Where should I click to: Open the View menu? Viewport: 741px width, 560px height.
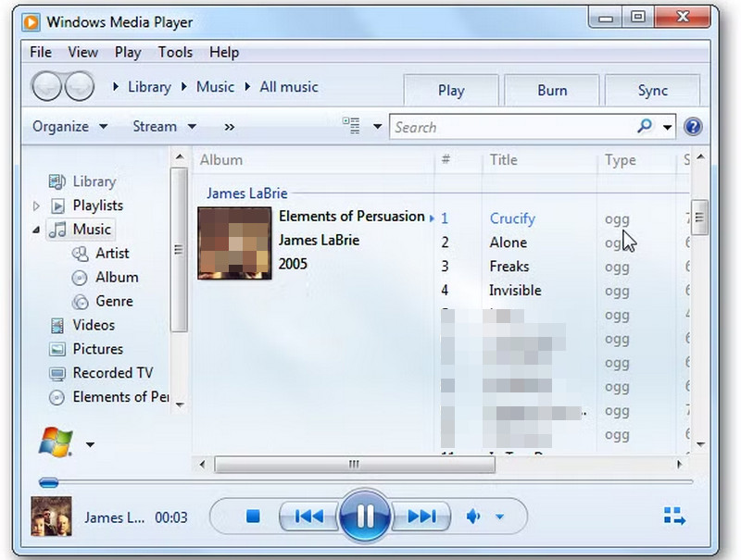[82, 52]
